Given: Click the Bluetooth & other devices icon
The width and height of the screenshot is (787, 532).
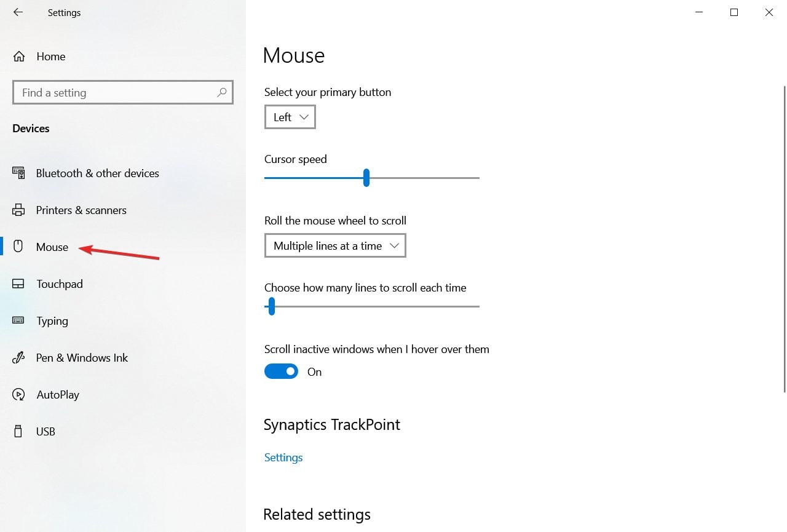Looking at the screenshot, I should click(18, 173).
